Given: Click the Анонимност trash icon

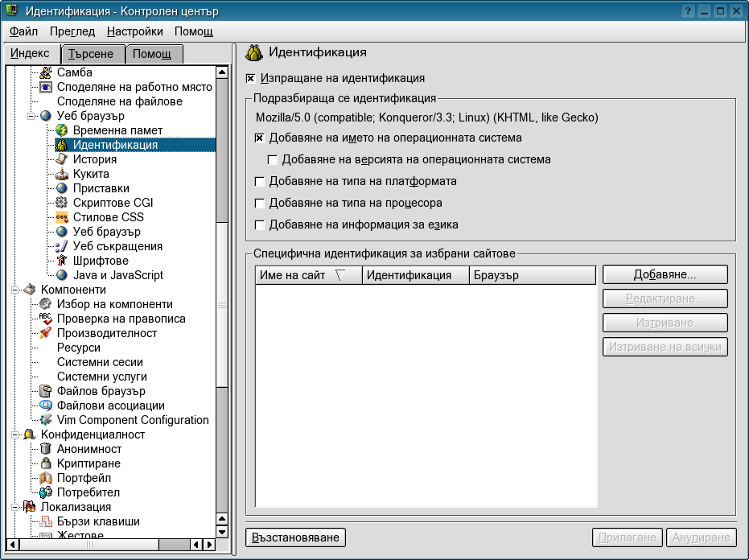Looking at the screenshot, I should [46, 449].
